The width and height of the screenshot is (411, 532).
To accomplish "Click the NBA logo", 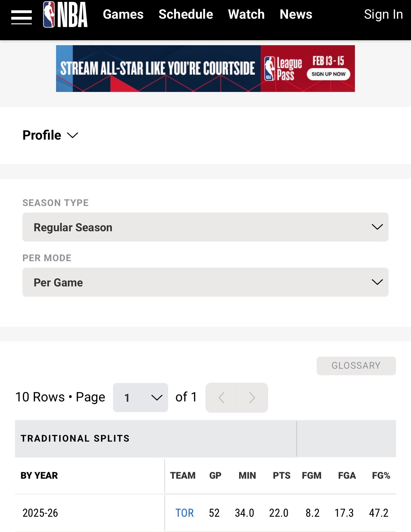I will click(65, 15).
